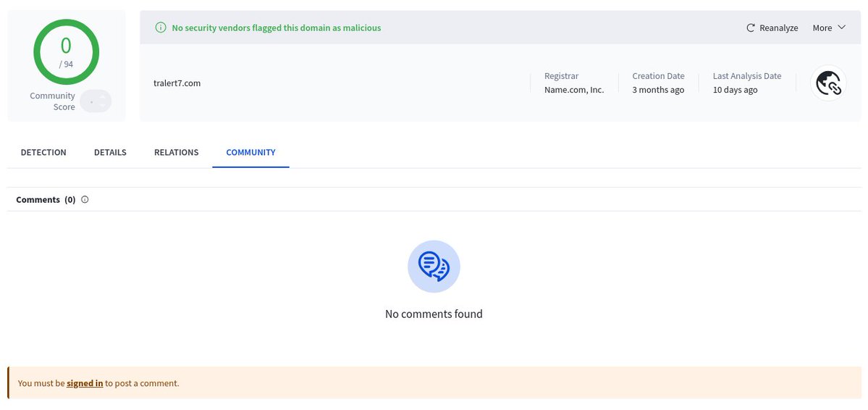The image size is (868, 410).
Task: Click the green 0 / 94 detection score circle
Action: click(67, 52)
